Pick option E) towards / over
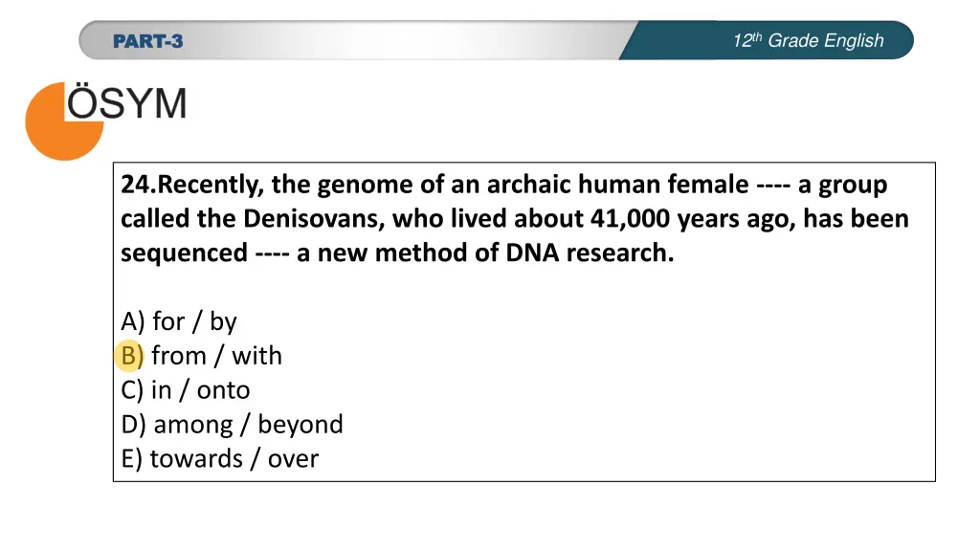 [219, 459]
